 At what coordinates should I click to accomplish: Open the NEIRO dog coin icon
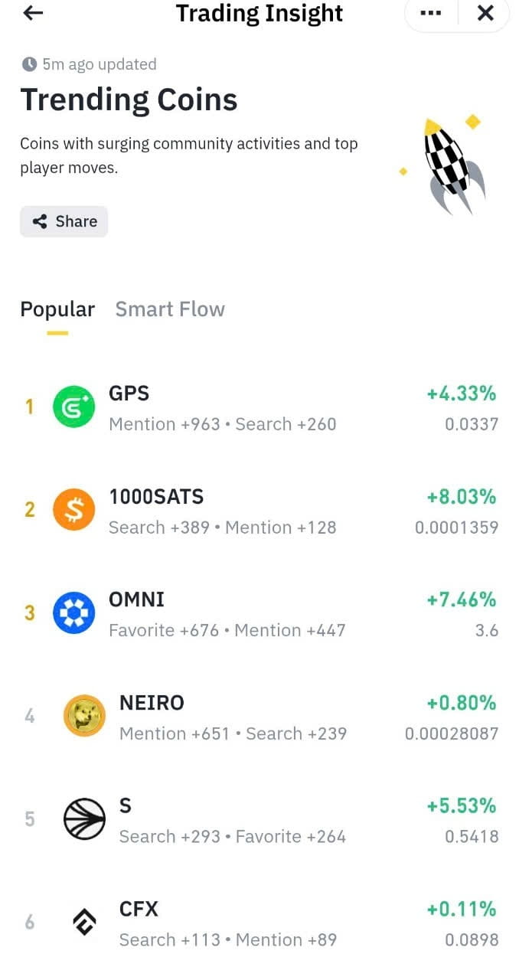coord(84,716)
